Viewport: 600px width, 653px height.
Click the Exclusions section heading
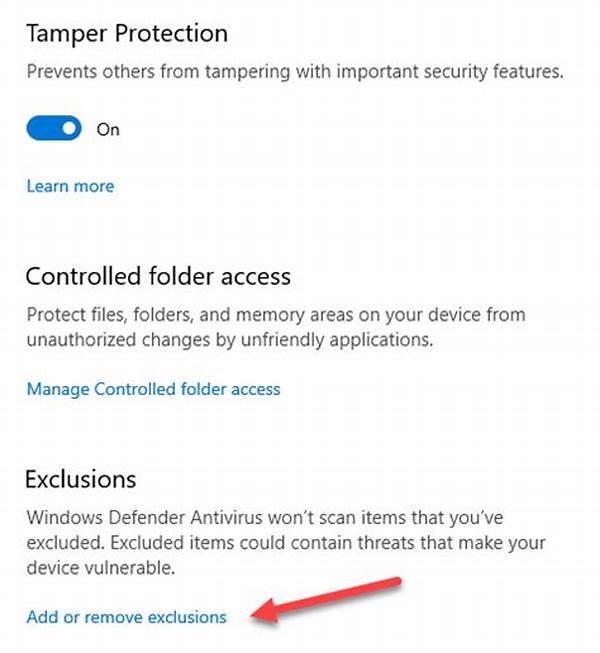[81, 479]
